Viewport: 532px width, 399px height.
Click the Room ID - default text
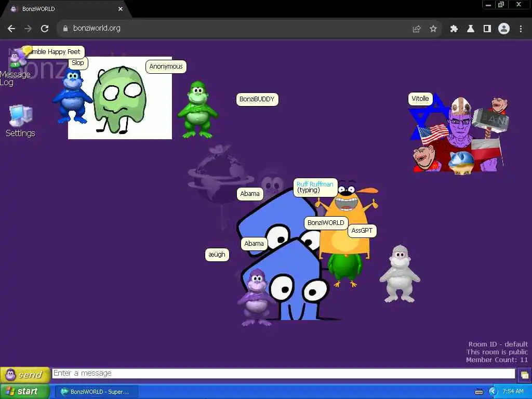(x=498, y=344)
